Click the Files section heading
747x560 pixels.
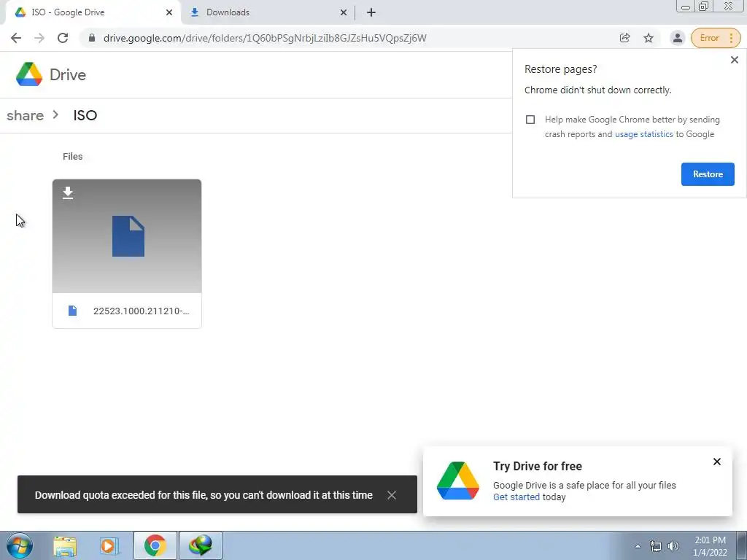(72, 157)
